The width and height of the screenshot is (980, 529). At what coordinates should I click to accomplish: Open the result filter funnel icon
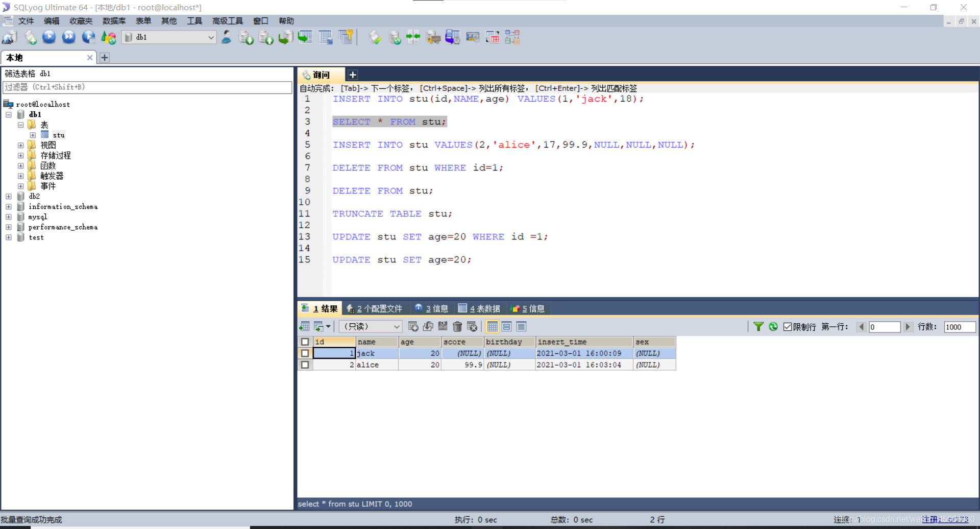coord(758,326)
